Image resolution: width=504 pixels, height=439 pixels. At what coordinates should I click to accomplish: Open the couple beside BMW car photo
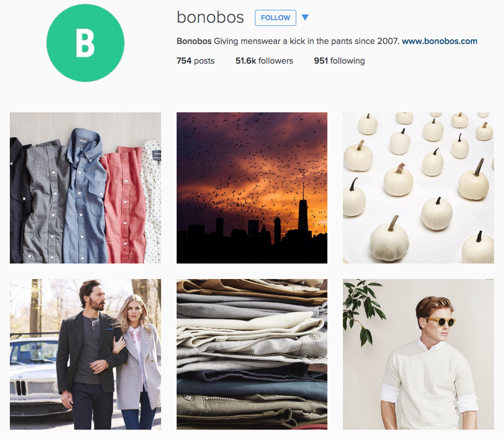85,354
